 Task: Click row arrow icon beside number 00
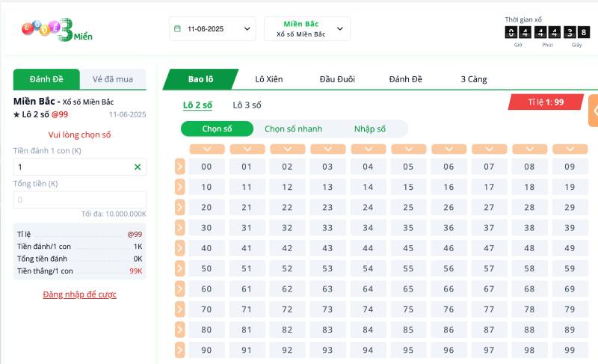179,167
